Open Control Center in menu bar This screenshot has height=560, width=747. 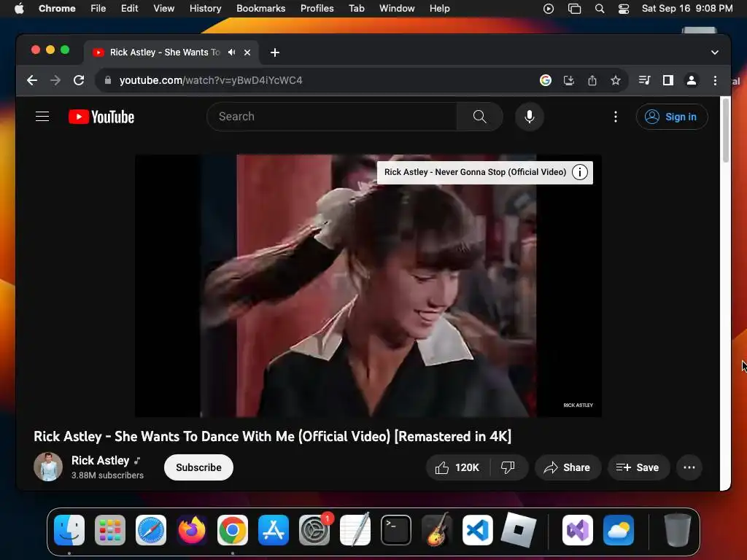pyautogui.click(x=624, y=9)
